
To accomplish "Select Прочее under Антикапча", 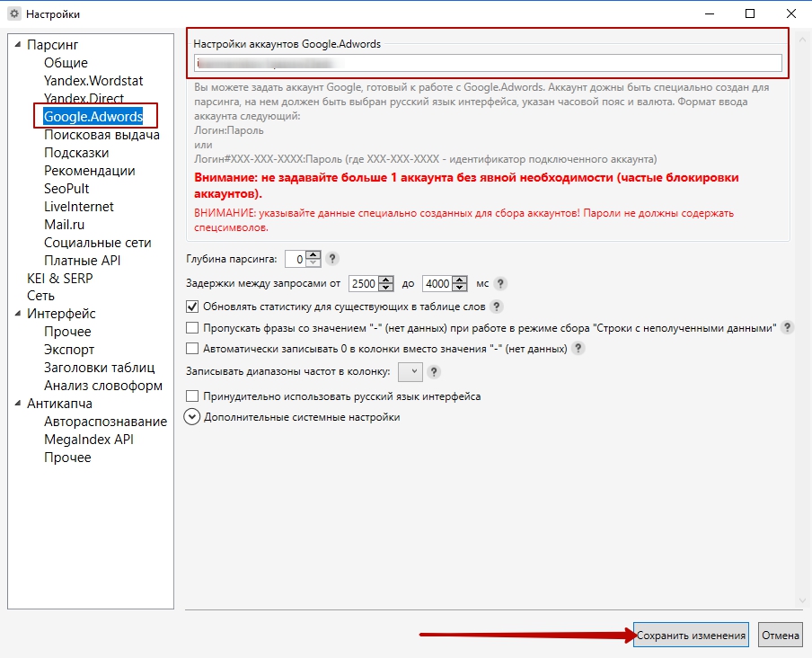I will (68, 458).
